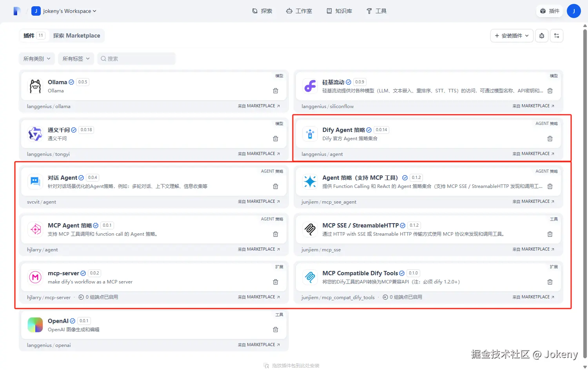Click the MCP Agent 策略 target icon
Image resolution: width=588 pixels, height=370 pixels.
(35, 229)
